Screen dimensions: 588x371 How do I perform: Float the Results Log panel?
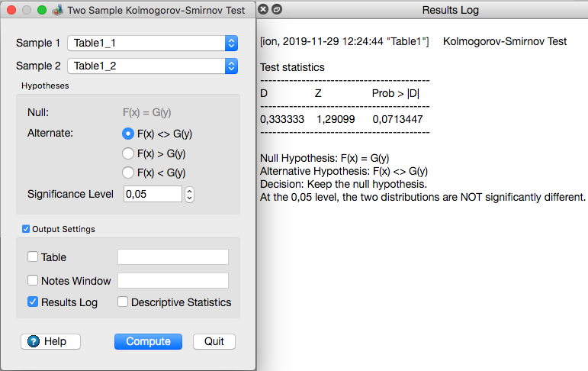(x=276, y=11)
